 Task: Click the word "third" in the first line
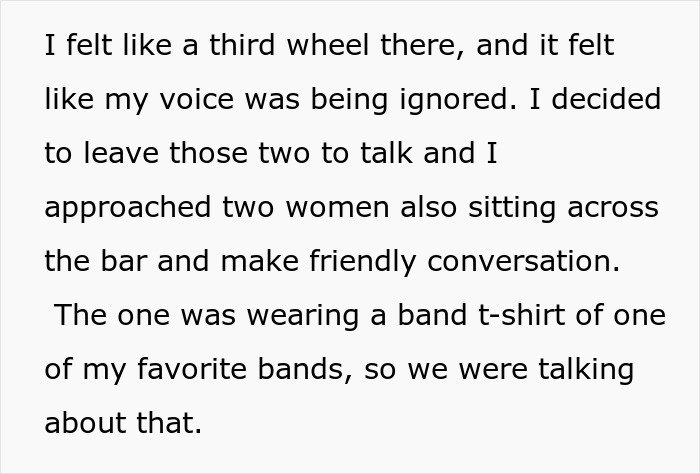tap(242, 45)
